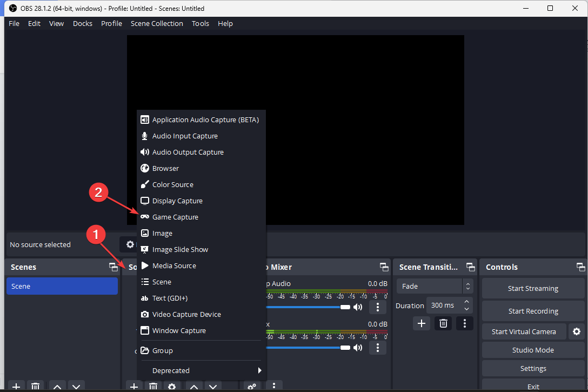Open the Scene Collection menu
The height and width of the screenshot is (392, 588).
157,23
